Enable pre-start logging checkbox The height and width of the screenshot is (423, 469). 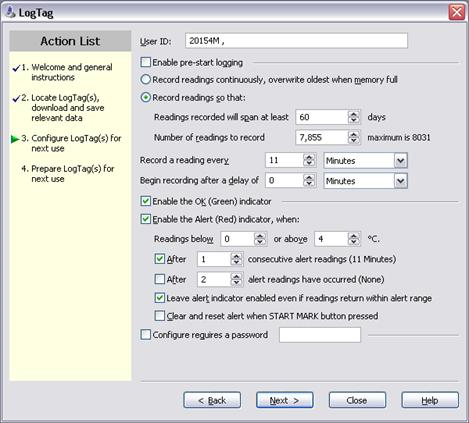point(146,62)
